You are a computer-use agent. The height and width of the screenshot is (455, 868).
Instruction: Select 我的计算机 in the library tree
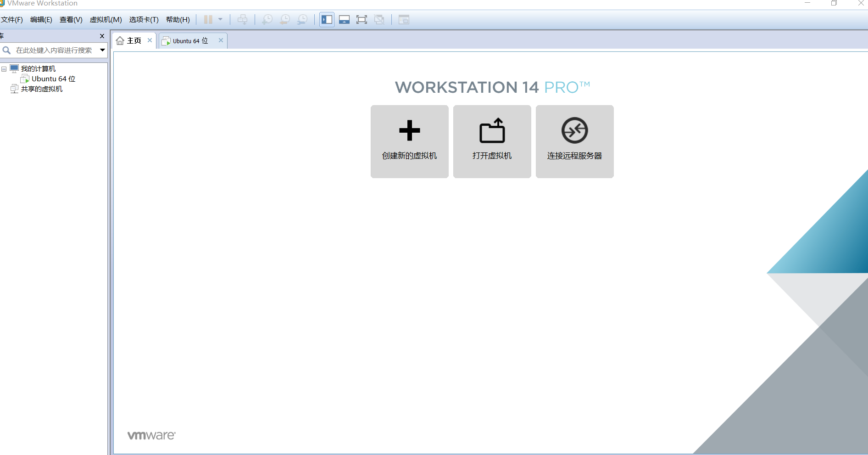38,69
